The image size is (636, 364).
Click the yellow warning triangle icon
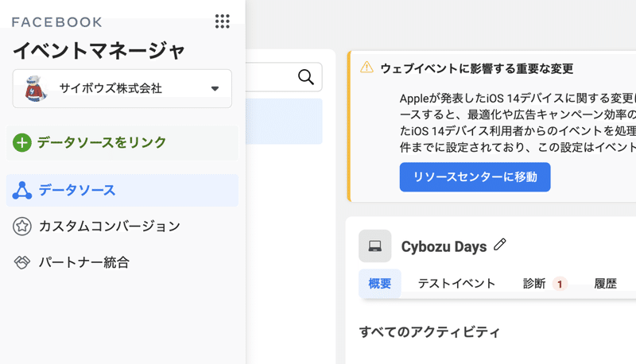click(x=366, y=67)
